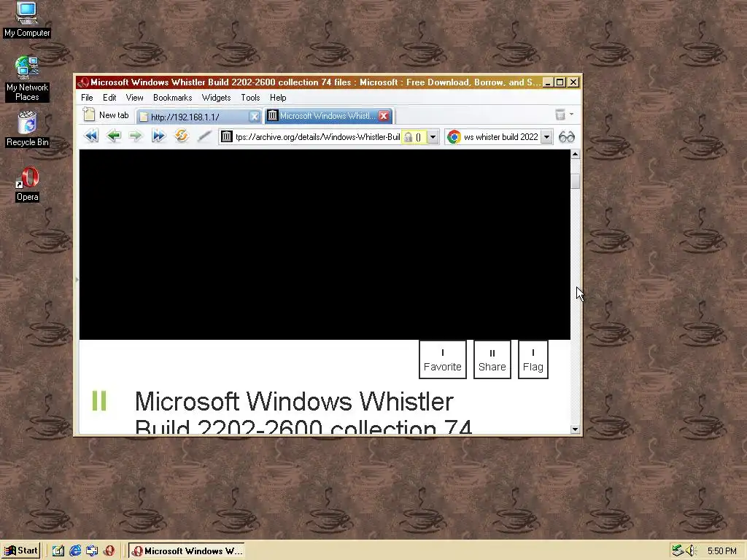Click the Fast Forward button
This screenshot has width=747, height=560.
pos(158,136)
